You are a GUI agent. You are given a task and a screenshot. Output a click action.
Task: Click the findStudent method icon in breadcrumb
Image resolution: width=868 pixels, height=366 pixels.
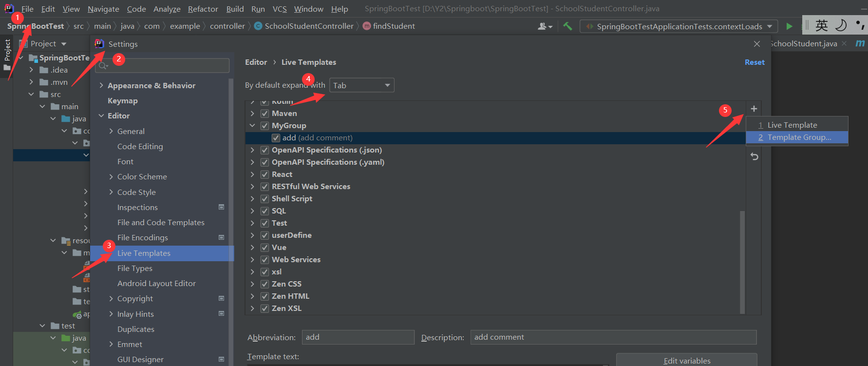point(367,26)
